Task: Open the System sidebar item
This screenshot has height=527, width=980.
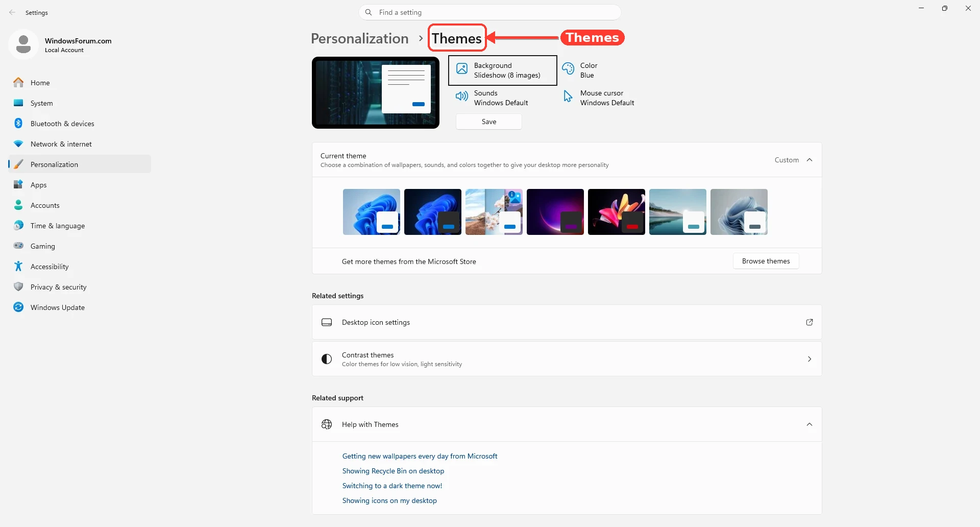Action: (80, 103)
